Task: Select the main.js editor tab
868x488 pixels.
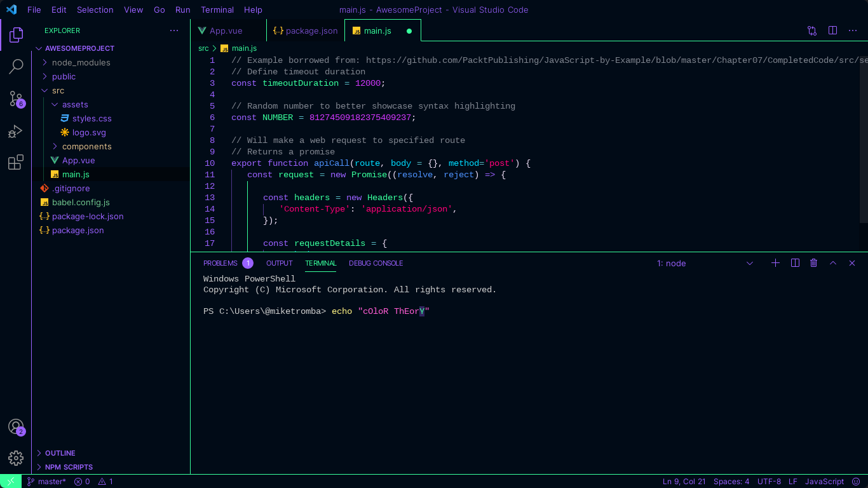Action: (383, 30)
